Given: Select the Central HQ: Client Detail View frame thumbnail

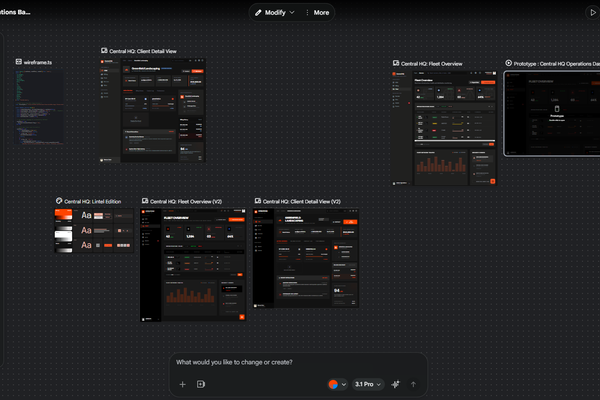Looking at the screenshot, I should pos(153,110).
